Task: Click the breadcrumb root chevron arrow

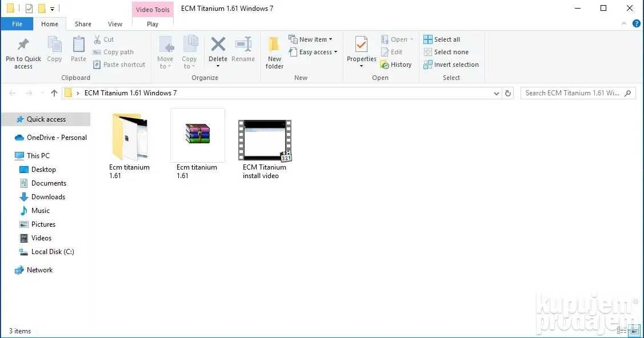Action: pos(78,93)
